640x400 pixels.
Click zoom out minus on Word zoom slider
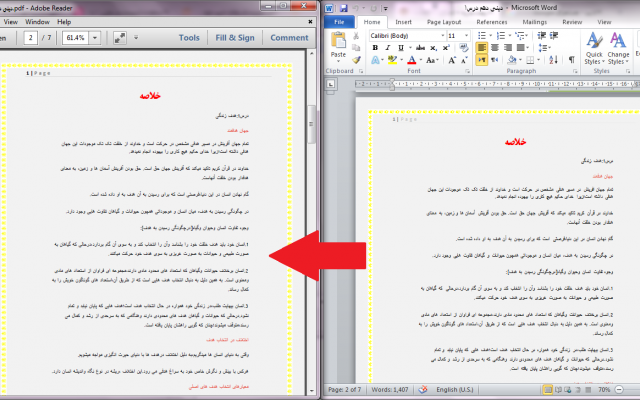point(619,389)
